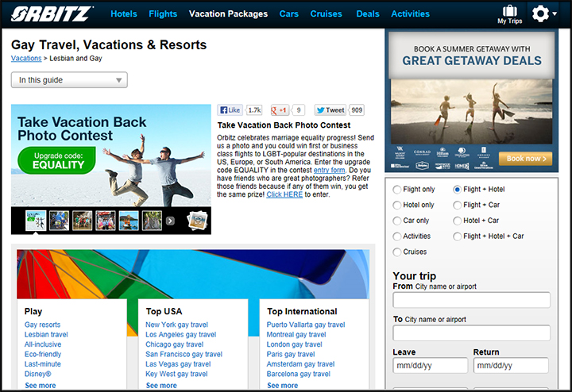Open the contest entry form link
Screen dimensions: 572x392
329,170
